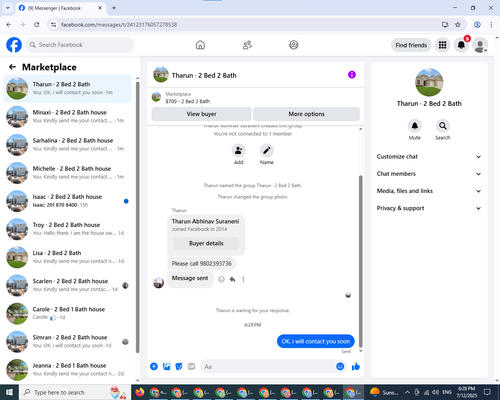This screenshot has width=500, height=400.
Task: Click the View buyer button
Action: (201, 114)
